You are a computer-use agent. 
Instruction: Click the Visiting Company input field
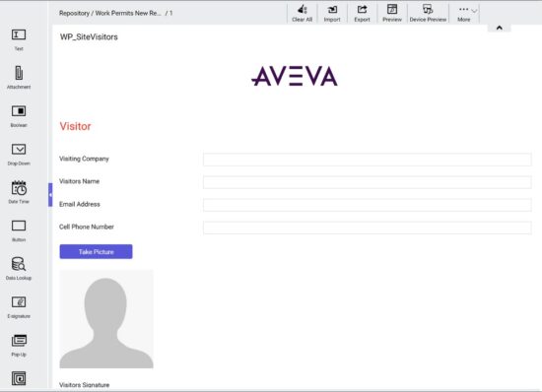pos(368,160)
